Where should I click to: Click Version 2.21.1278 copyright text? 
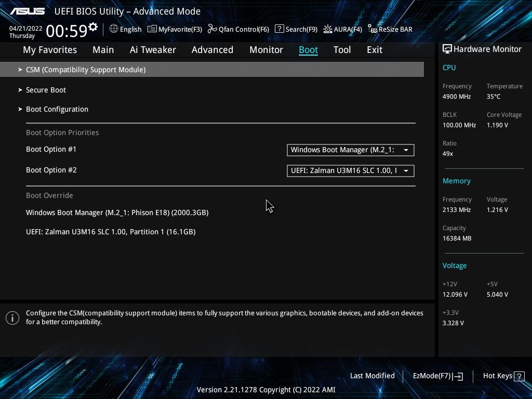[x=266, y=390]
